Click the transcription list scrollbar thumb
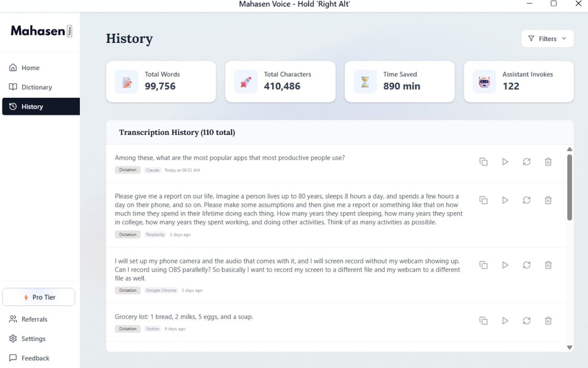 (569, 187)
